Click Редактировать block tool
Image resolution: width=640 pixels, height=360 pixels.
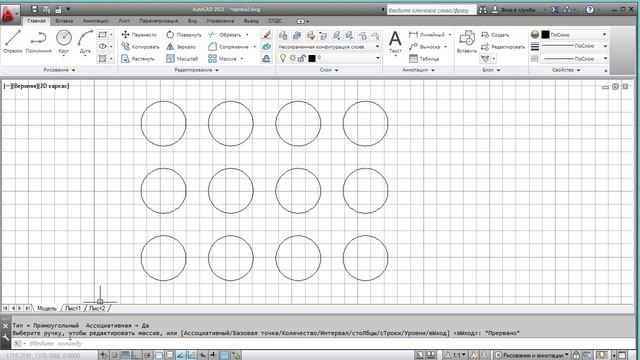pos(503,47)
